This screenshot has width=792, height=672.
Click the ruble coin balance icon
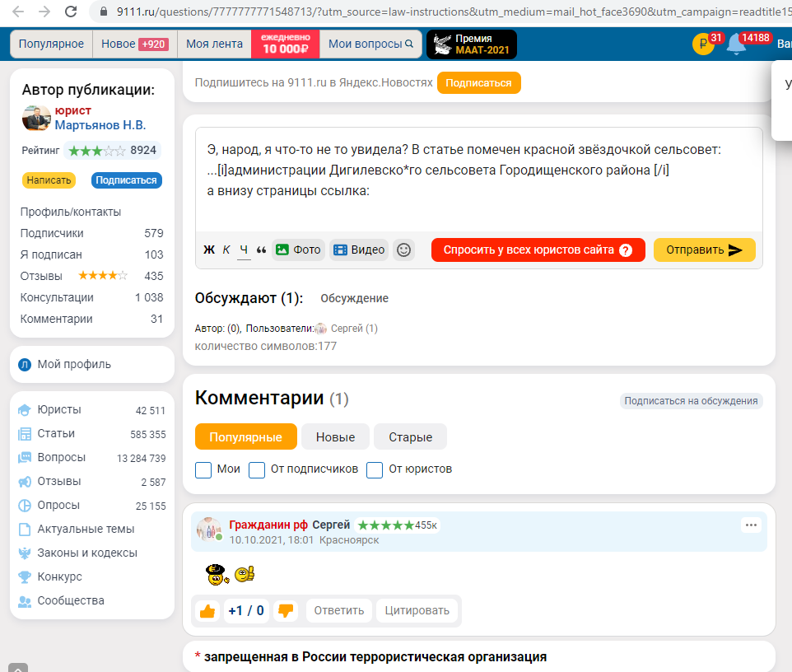pos(703,44)
